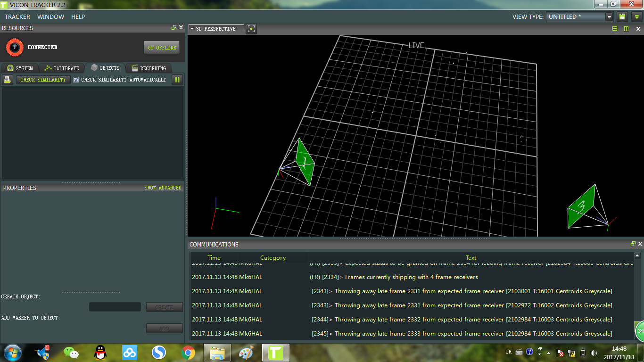This screenshot has width=644, height=362.
Task: Split the view pane vertically
Action: click(626, 29)
